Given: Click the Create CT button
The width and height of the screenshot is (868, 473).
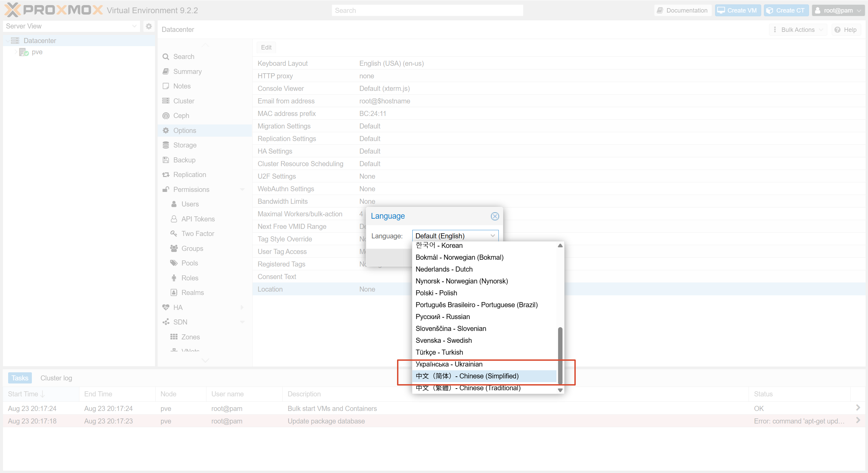Looking at the screenshot, I should (x=786, y=10).
